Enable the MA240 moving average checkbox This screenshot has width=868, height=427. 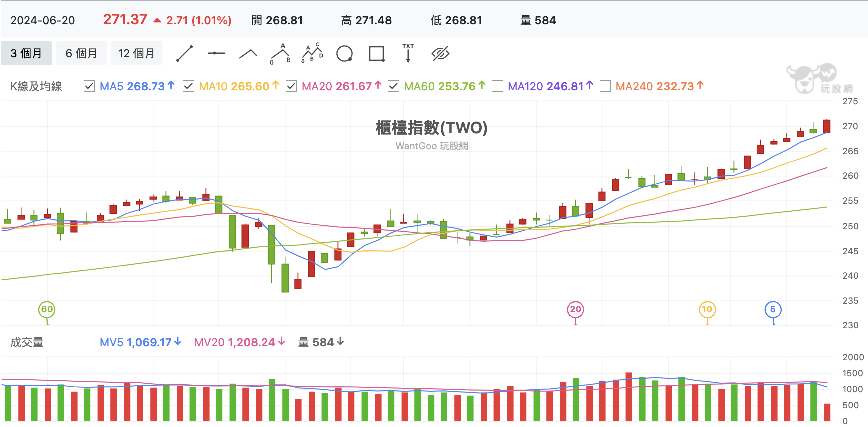[x=605, y=86]
